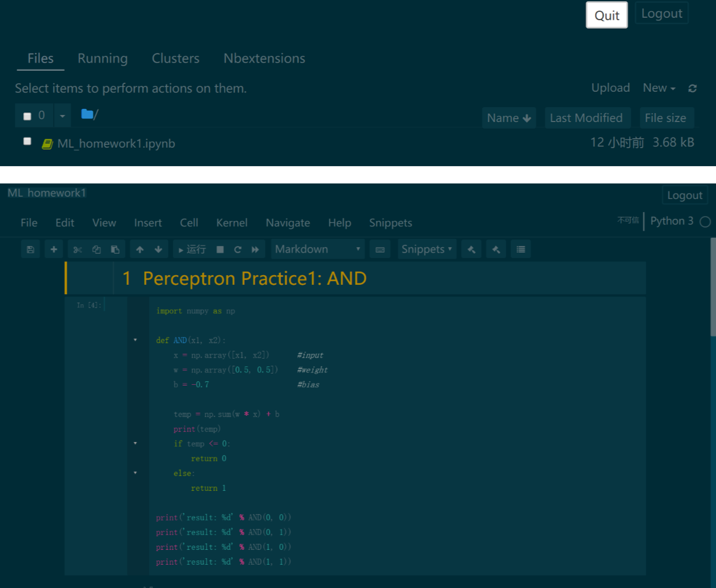
Task: Switch to the Nbextensions tab
Action: 264,58
